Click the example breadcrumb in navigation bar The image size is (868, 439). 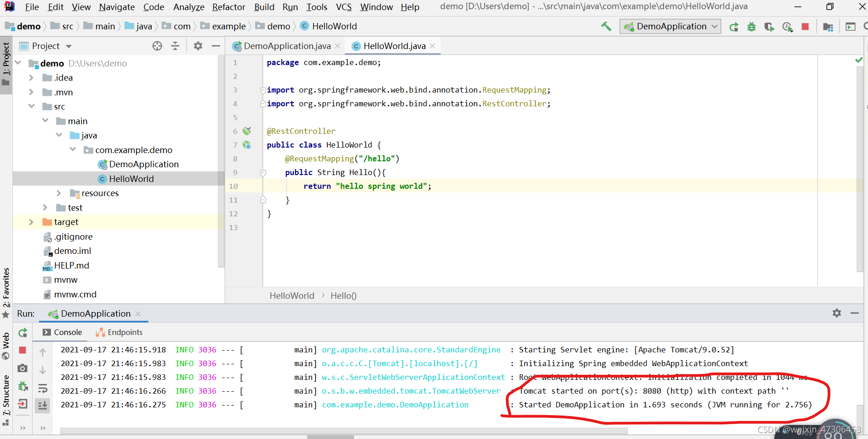pos(229,27)
